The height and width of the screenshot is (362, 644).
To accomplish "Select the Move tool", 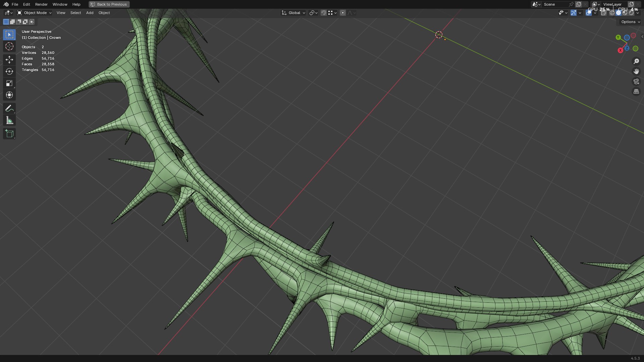I will click(9, 60).
